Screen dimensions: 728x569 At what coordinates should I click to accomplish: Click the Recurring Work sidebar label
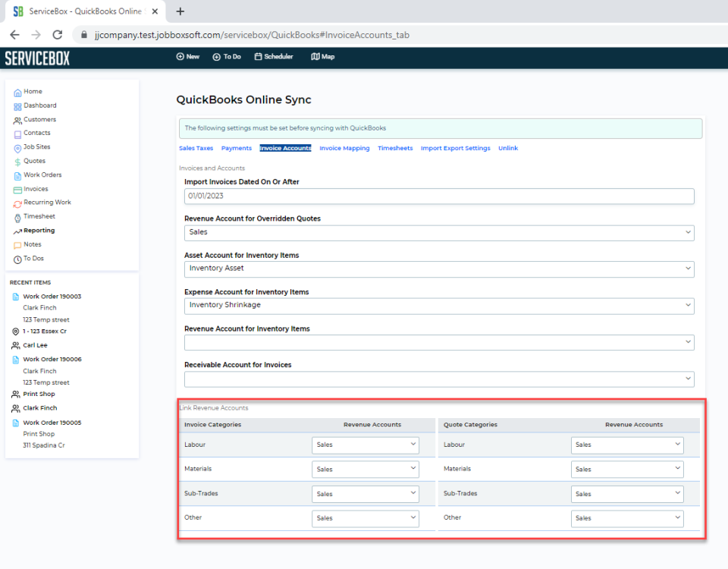point(47,203)
